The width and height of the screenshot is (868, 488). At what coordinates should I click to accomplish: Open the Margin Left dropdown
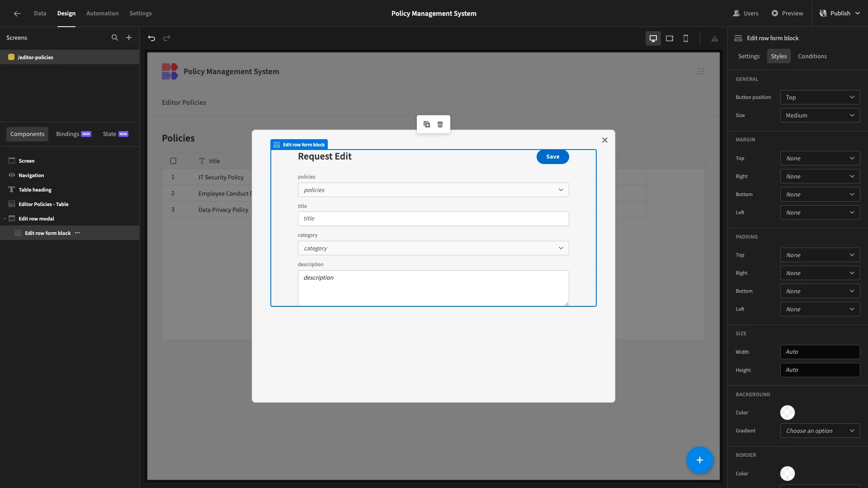tap(820, 213)
